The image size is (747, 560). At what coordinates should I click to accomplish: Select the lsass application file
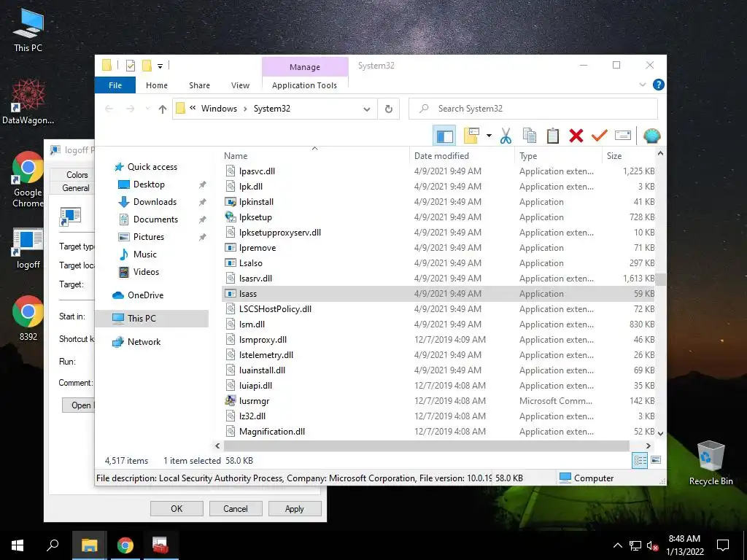(438, 294)
